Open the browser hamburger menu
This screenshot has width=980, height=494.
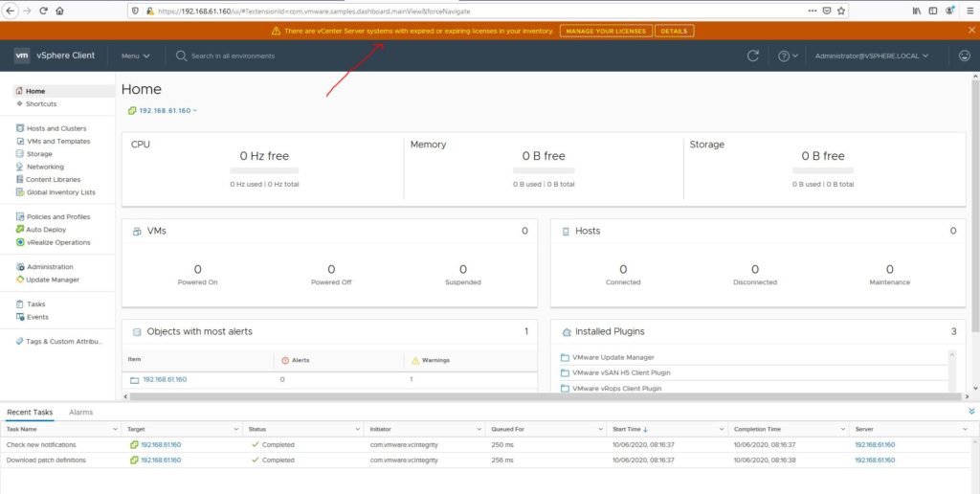pos(969,11)
